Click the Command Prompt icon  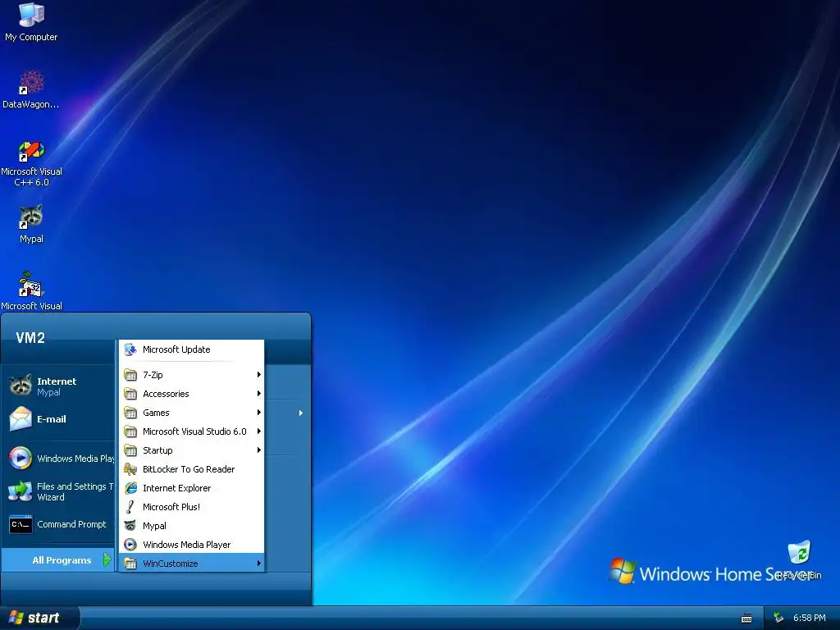(21, 524)
